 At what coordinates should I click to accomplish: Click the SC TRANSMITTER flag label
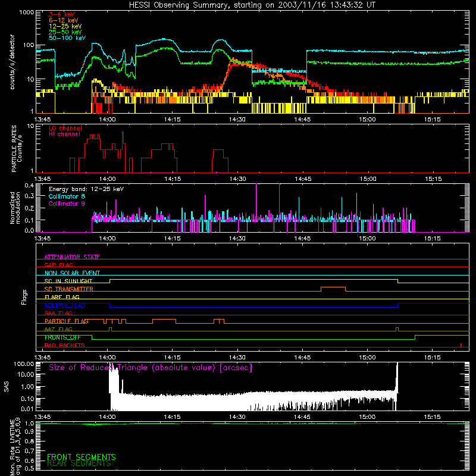point(69,289)
